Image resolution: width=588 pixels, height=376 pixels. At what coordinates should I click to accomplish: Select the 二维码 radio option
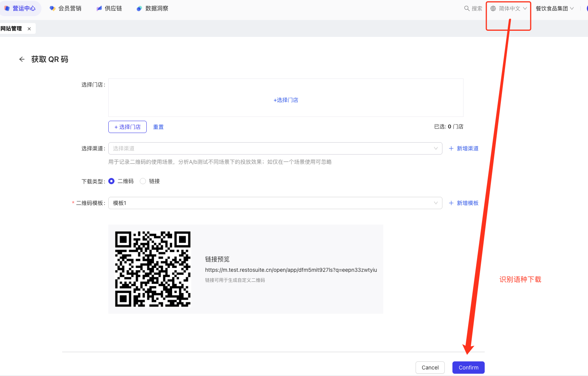click(111, 181)
